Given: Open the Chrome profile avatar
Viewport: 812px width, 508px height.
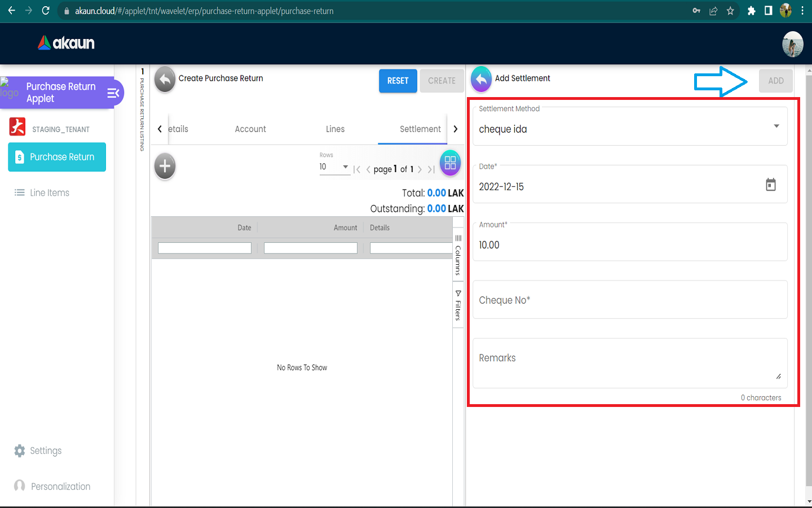Looking at the screenshot, I should [x=785, y=11].
